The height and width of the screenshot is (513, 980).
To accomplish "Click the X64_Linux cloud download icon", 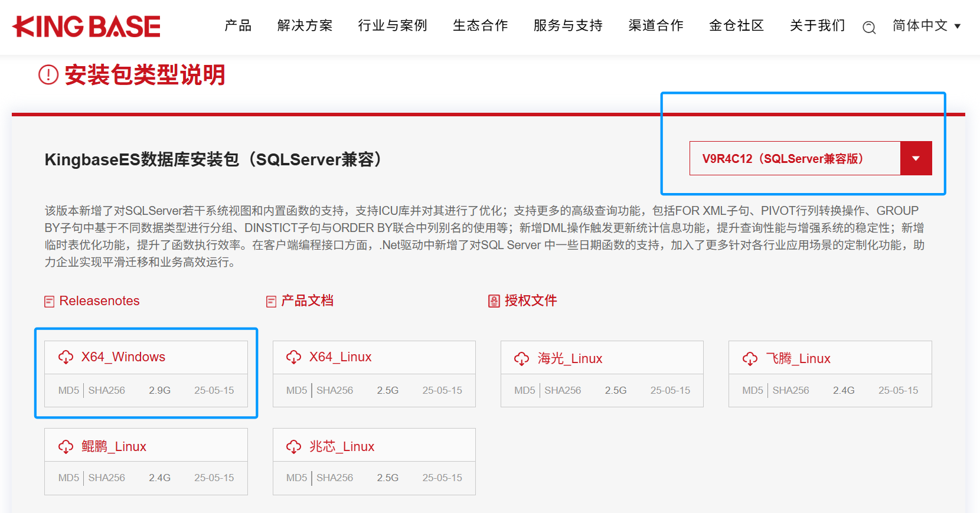I will coord(293,357).
